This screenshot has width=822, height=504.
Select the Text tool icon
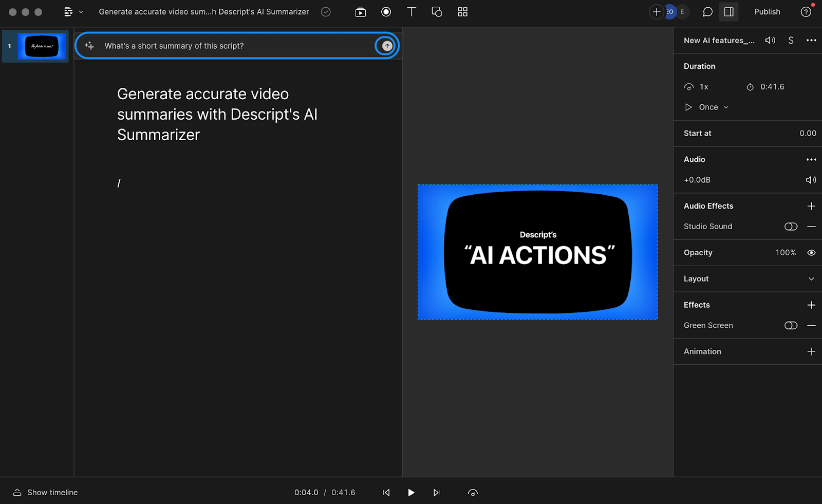[411, 12]
